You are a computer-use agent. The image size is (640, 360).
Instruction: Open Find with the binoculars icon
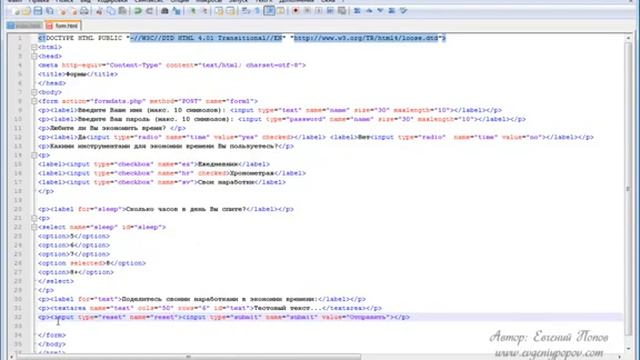pos(165,11)
